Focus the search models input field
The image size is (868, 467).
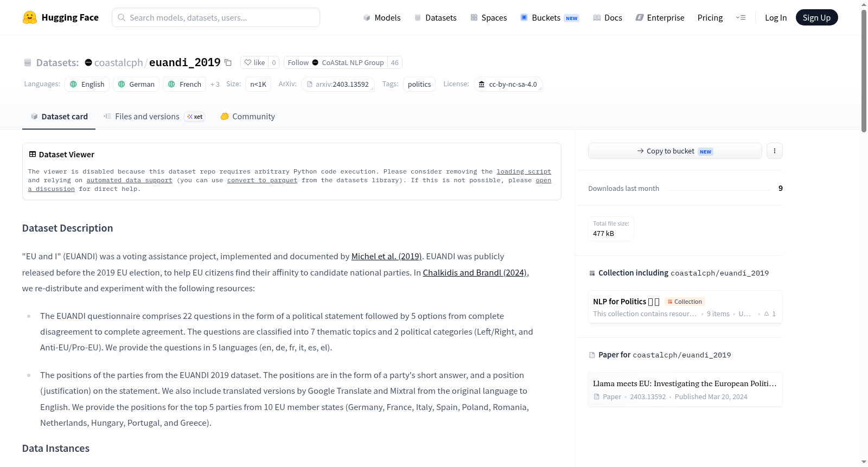coord(216,17)
